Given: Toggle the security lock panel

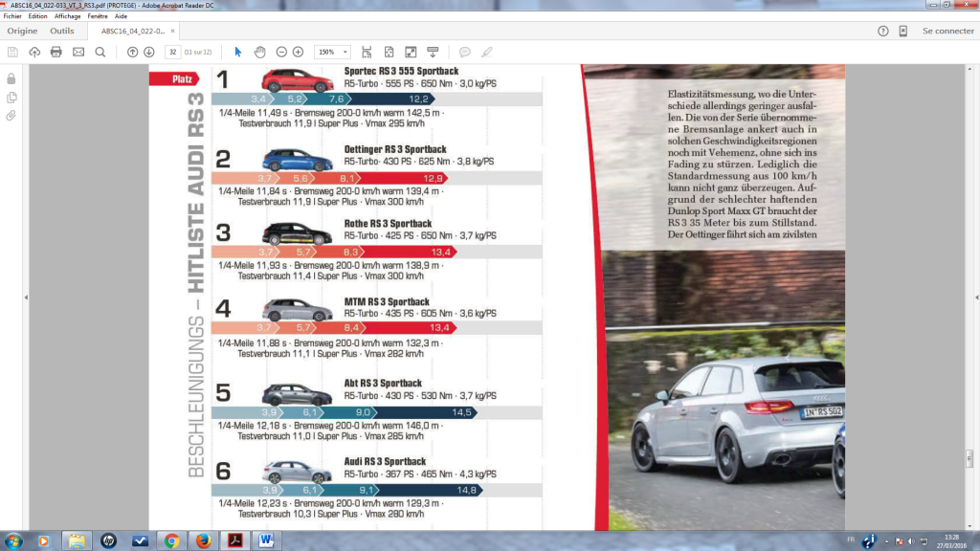Looking at the screenshot, I should [11, 77].
